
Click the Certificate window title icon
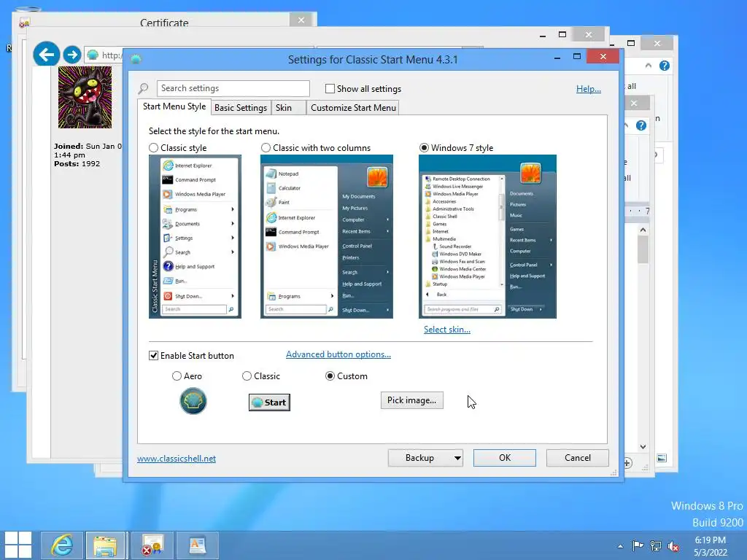(24, 22)
